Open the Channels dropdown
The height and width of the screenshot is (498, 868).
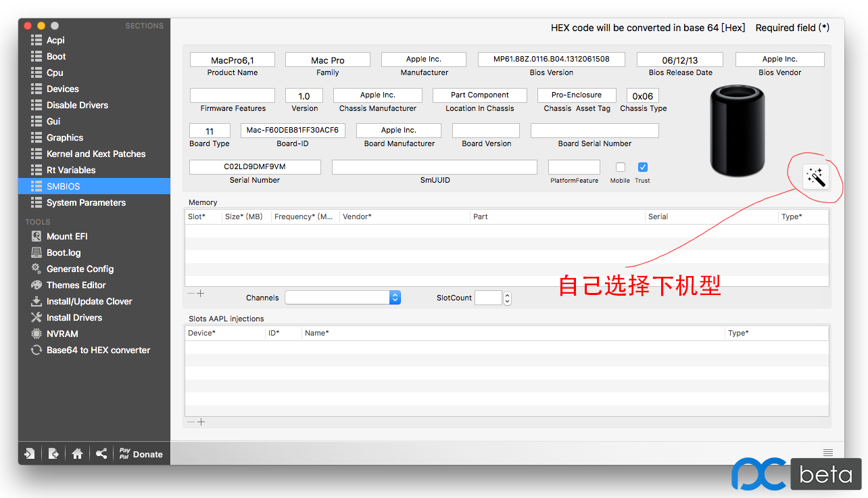coord(343,298)
